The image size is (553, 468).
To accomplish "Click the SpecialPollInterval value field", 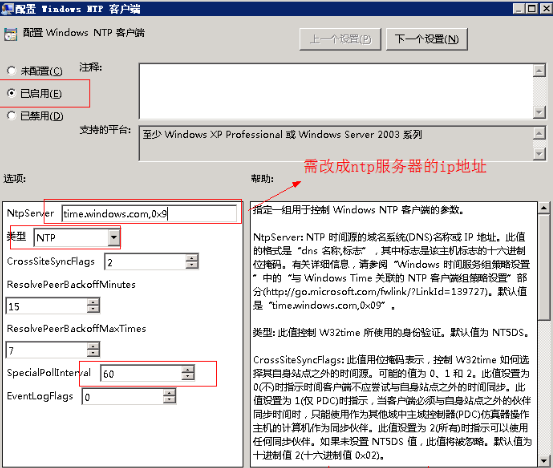I will [141, 374].
